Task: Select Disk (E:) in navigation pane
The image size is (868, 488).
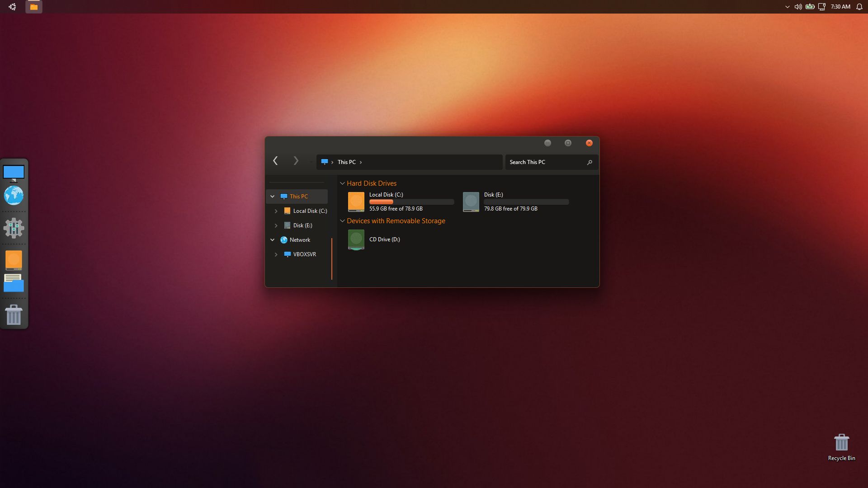Action: (x=302, y=225)
